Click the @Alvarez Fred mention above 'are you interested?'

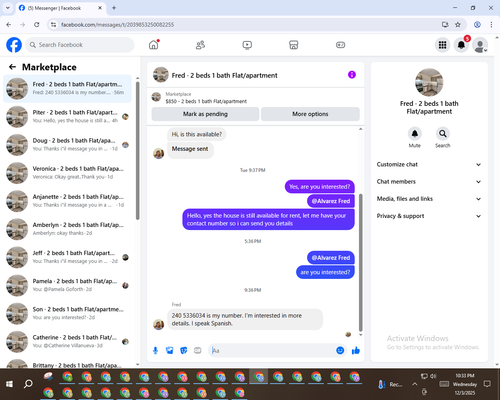pos(331,258)
